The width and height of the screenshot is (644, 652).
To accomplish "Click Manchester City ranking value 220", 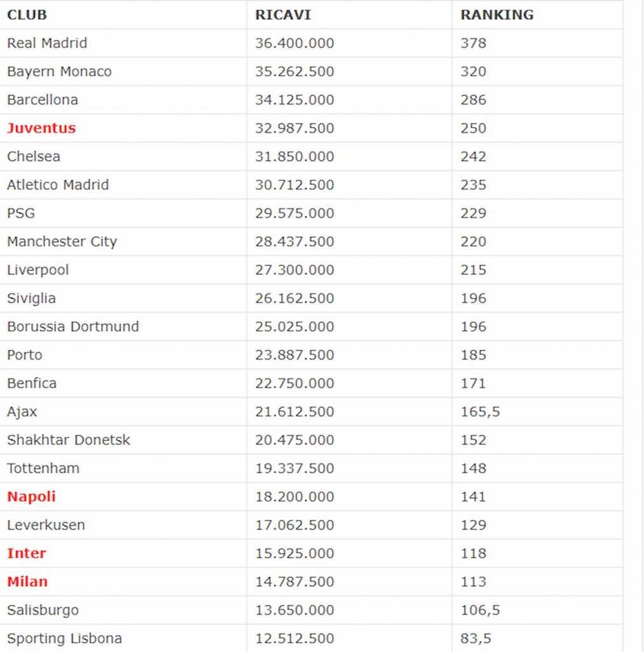I will click(x=473, y=241).
